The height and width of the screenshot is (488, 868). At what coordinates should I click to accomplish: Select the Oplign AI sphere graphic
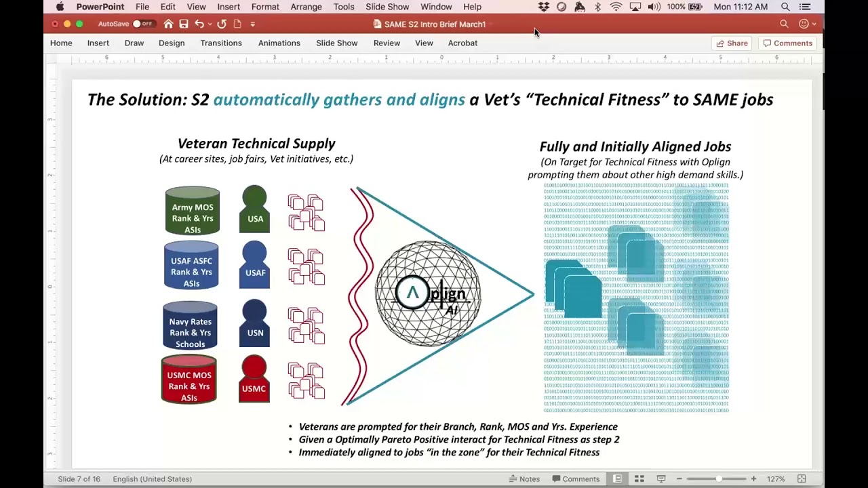coord(428,293)
